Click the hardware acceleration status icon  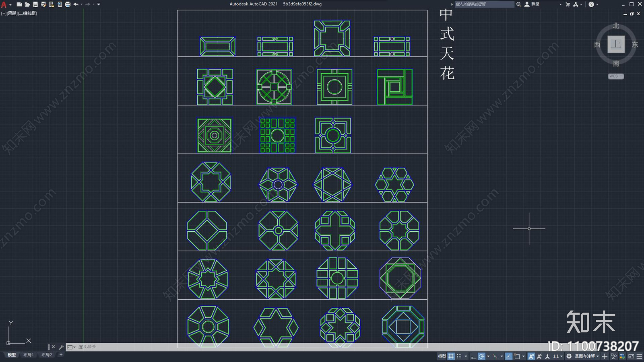point(622,356)
